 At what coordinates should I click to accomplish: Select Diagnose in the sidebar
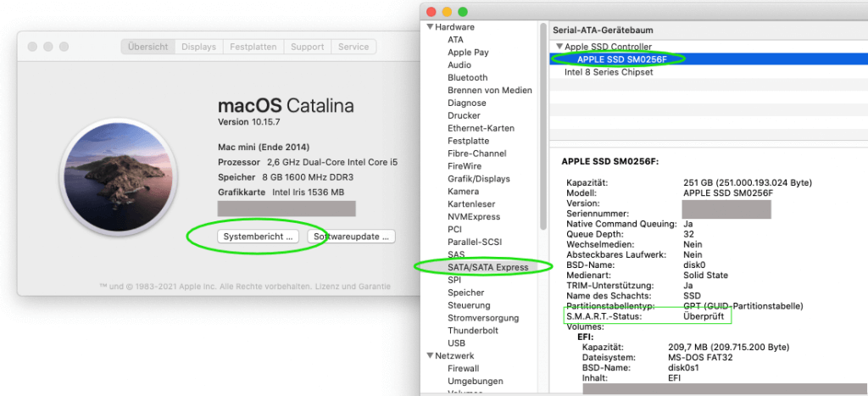467,103
